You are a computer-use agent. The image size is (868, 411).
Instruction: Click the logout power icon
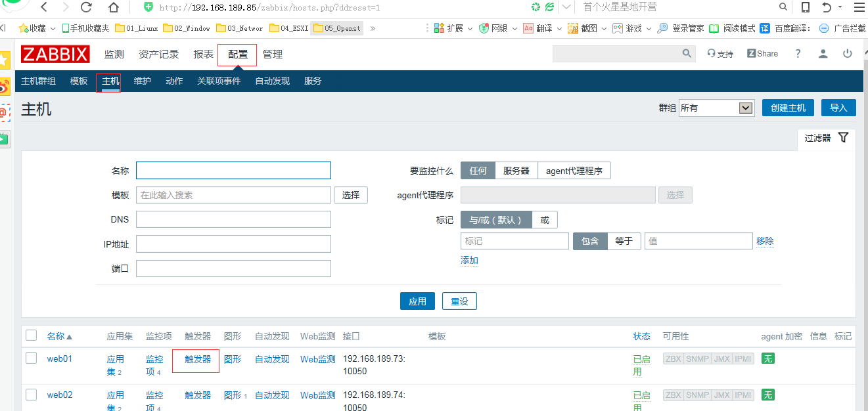[848, 54]
